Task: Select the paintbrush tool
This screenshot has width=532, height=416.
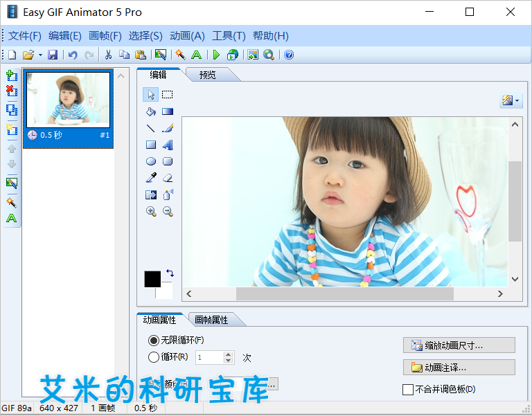Action: coord(168,128)
